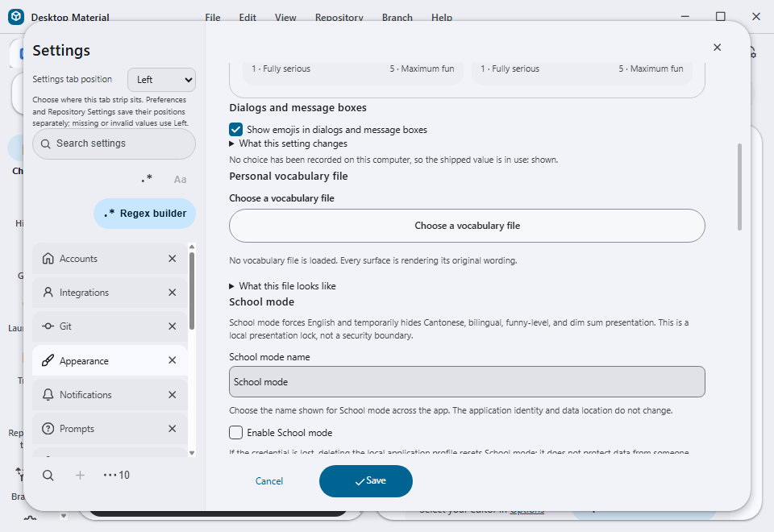The height and width of the screenshot is (532, 774).
Task: Close the Git tab with its X
Action: 173,326
